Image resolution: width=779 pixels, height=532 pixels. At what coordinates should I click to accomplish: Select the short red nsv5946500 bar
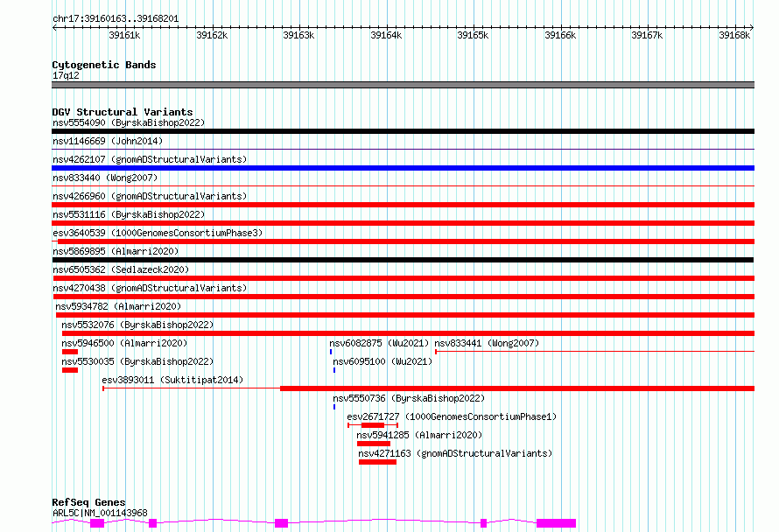(70, 352)
